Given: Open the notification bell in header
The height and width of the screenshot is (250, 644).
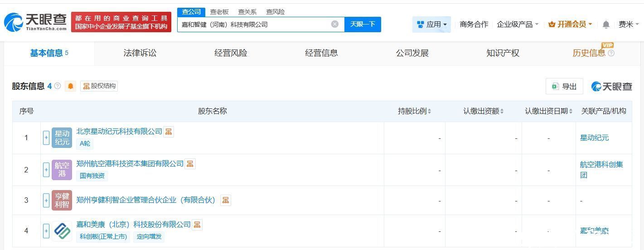Looking at the screenshot, I should [606, 25].
